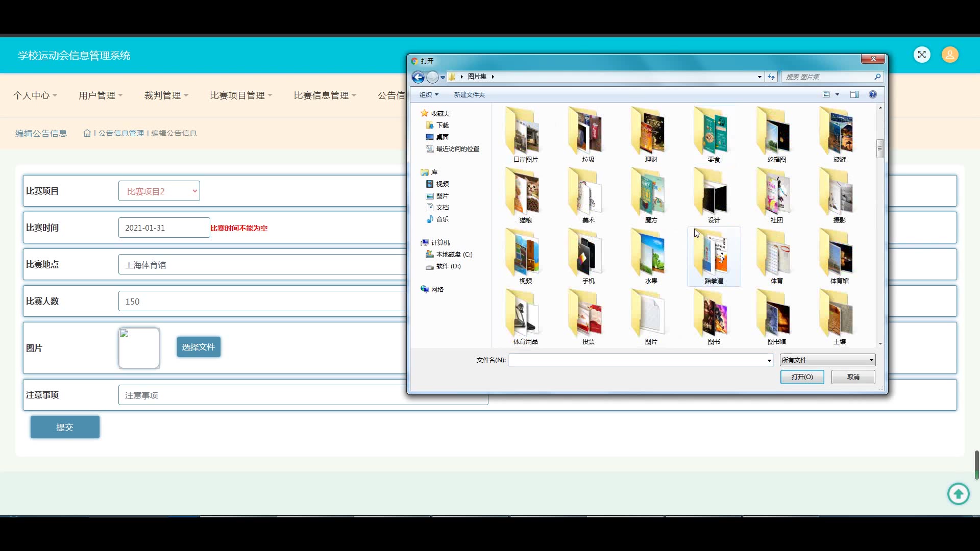Expand the 所有文件 file type dropdown

pyautogui.click(x=827, y=360)
